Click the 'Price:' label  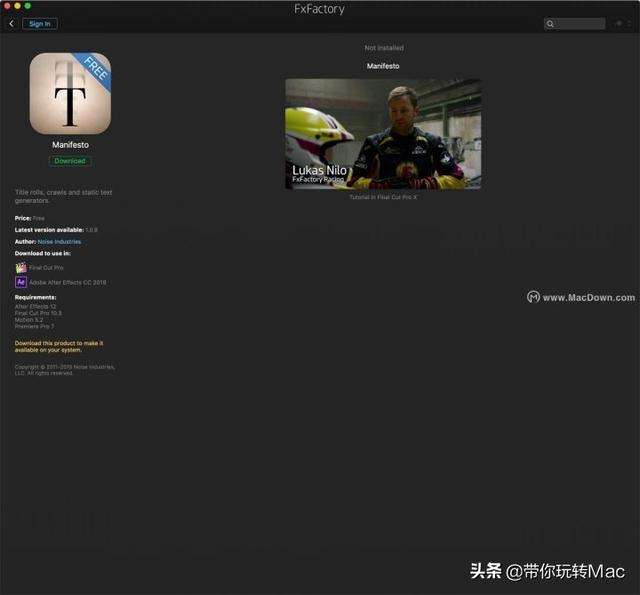23,218
